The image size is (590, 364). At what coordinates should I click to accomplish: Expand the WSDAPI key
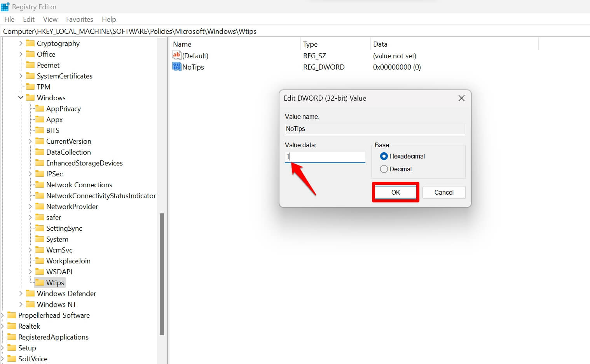30,272
